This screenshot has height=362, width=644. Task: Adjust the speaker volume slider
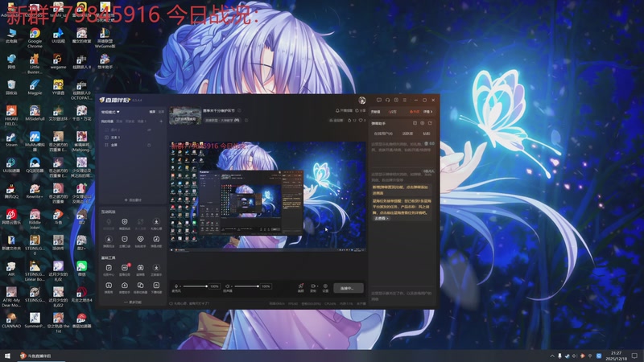coord(246,286)
